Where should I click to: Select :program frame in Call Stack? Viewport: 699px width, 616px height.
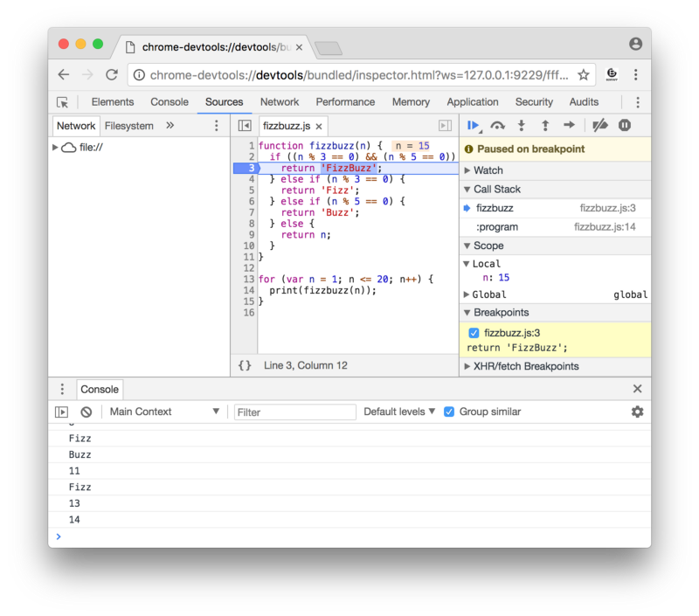(497, 227)
